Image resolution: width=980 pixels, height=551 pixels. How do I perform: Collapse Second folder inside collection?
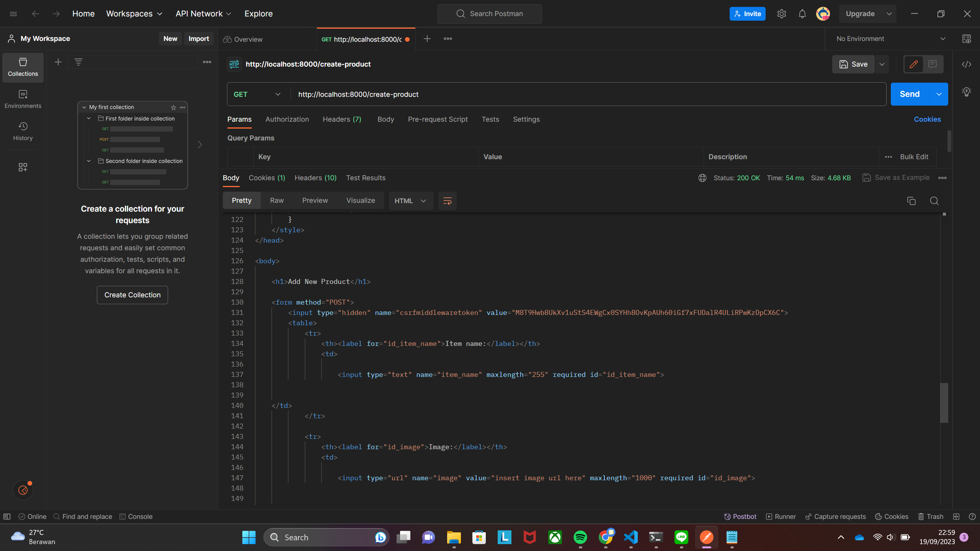tap(89, 161)
